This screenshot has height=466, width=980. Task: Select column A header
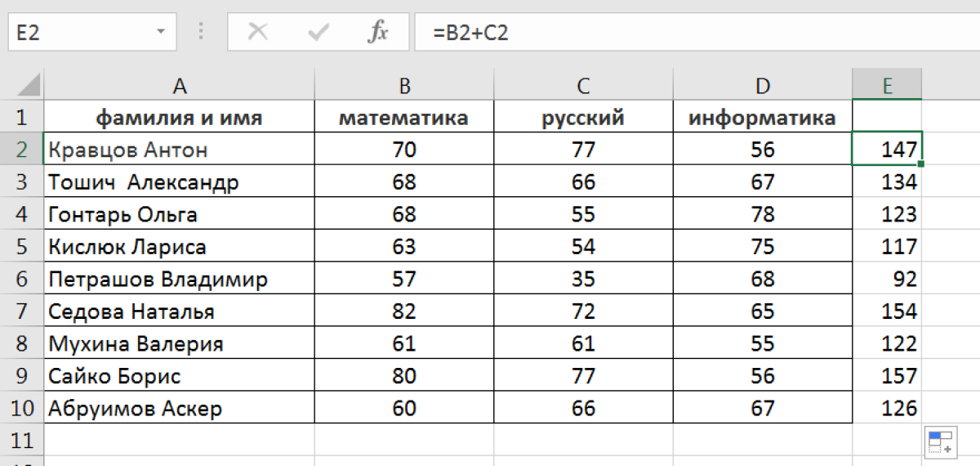(179, 85)
